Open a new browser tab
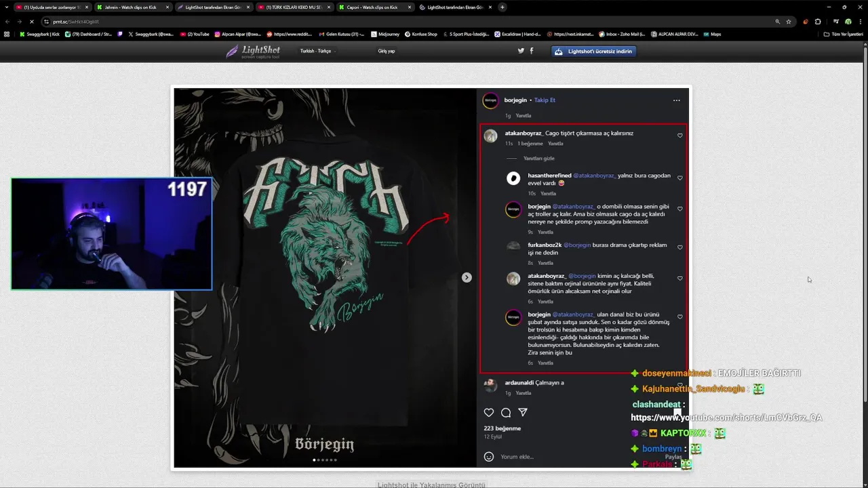 click(x=502, y=7)
